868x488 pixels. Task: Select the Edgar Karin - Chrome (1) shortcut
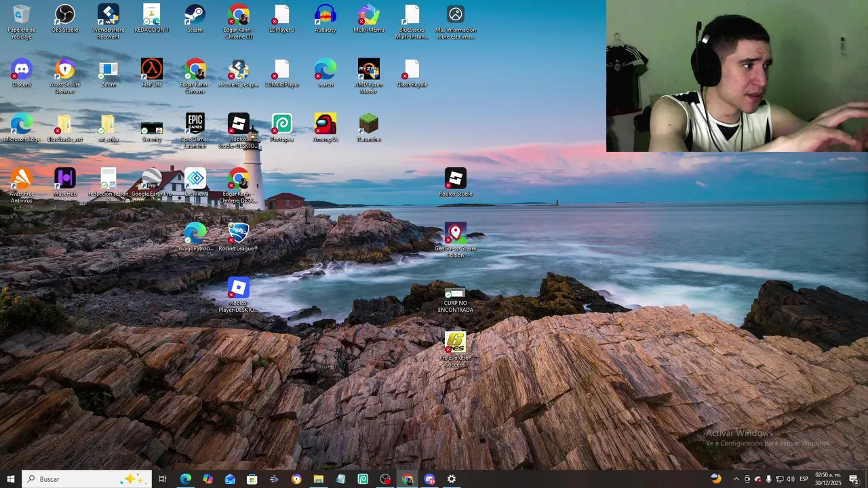pos(239,22)
